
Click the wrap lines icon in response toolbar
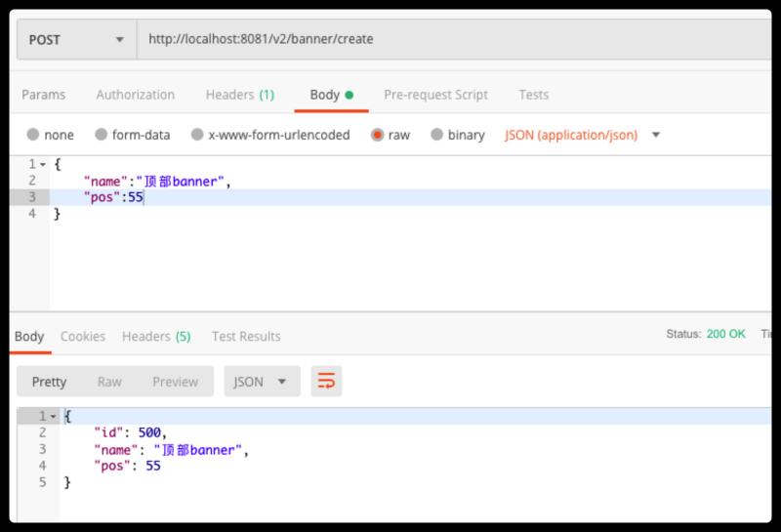tap(326, 382)
